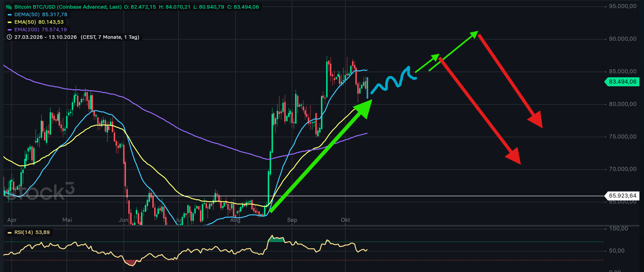Image resolution: width=644 pixels, height=272 pixels.
Task: Click the RSI(14) legend color marker
Action: [x=9, y=233]
